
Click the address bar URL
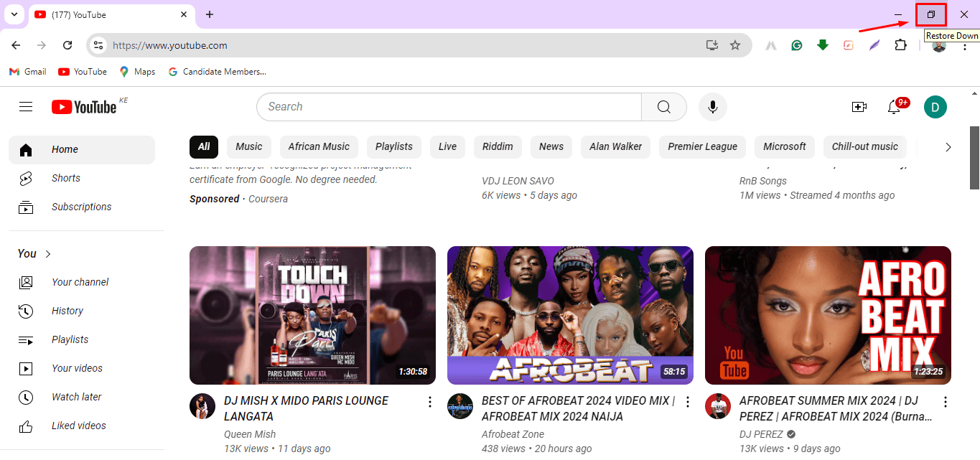[x=170, y=45]
